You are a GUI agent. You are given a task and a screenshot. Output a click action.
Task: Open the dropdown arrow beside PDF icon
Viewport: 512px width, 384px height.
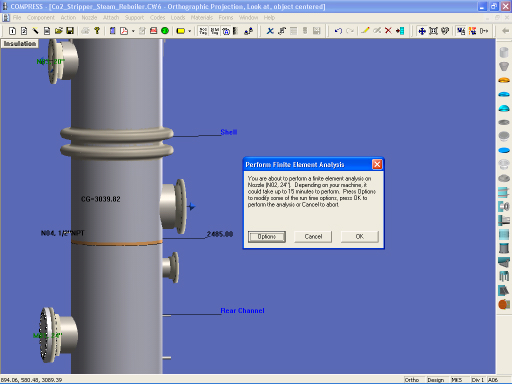point(133,31)
